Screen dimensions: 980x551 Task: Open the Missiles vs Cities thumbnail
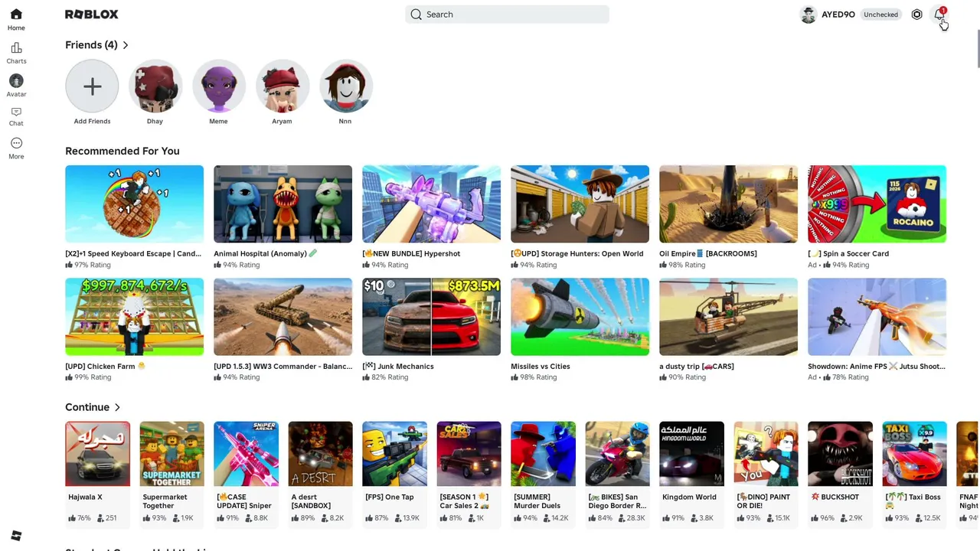[x=580, y=317]
